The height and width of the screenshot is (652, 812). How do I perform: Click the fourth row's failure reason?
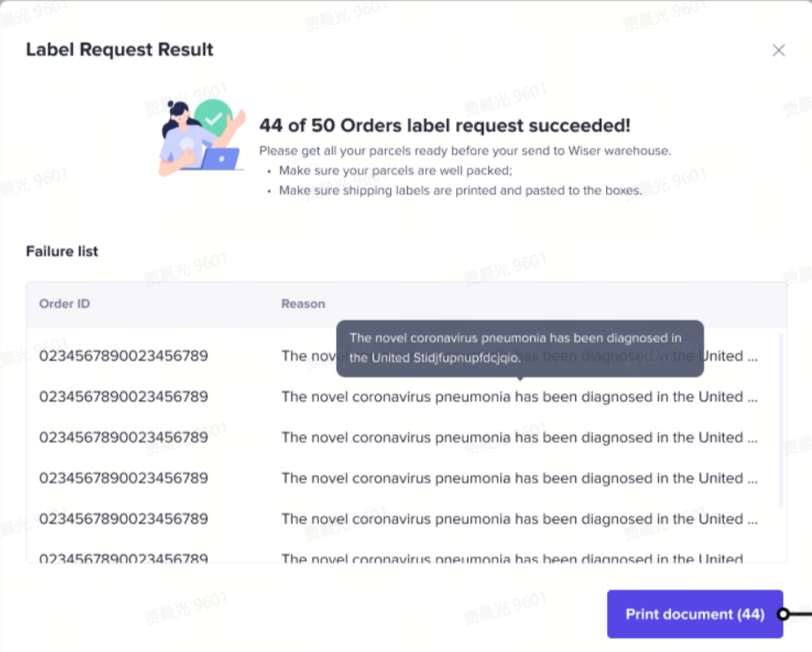518,478
